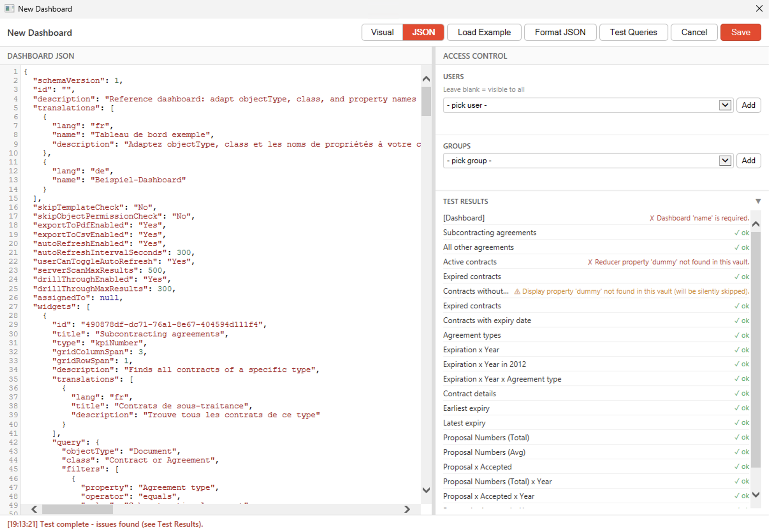Open the pick group dropdown

pos(588,161)
